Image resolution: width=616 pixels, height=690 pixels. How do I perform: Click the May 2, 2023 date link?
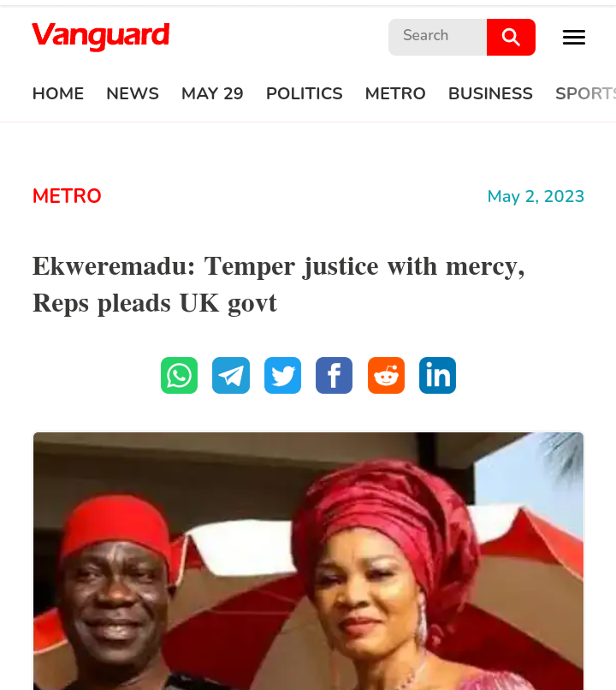(x=536, y=196)
